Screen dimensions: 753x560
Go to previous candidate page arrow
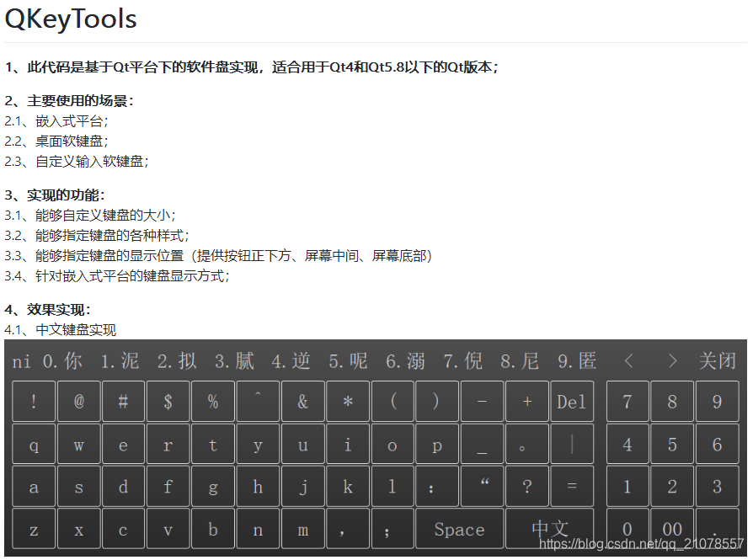click(x=628, y=360)
